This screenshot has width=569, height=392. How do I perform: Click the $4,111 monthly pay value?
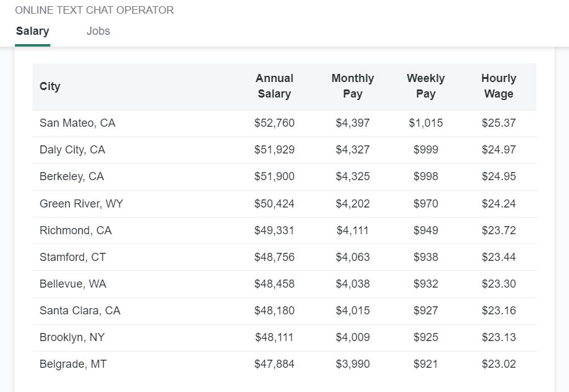click(x=353, y=230)
